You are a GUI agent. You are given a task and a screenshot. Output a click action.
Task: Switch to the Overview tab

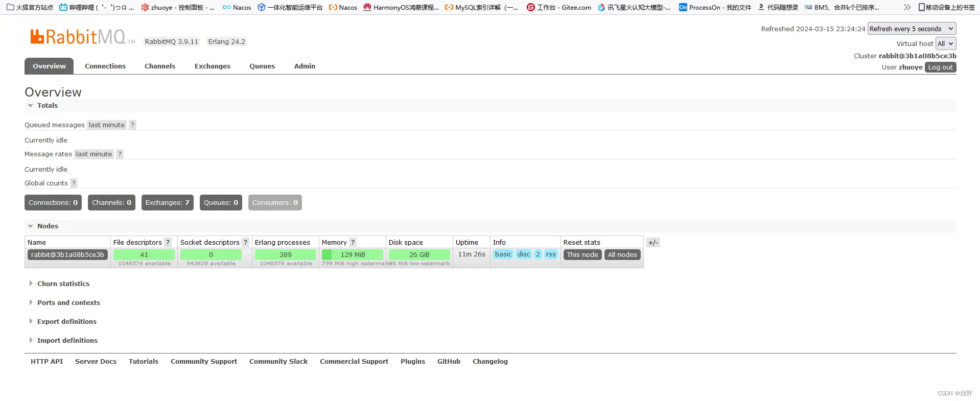[x=49, y=66]
